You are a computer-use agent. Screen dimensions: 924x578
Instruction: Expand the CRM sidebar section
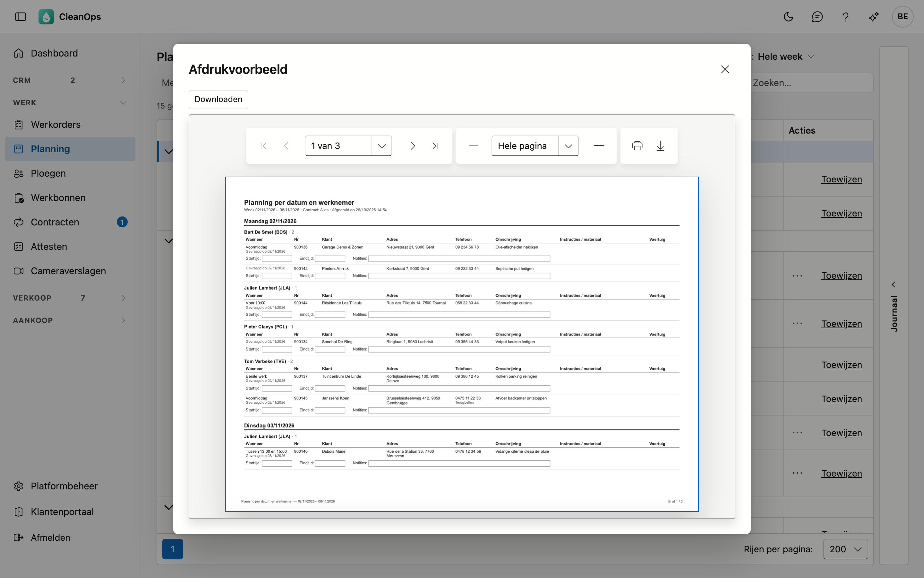click(70, 80)
